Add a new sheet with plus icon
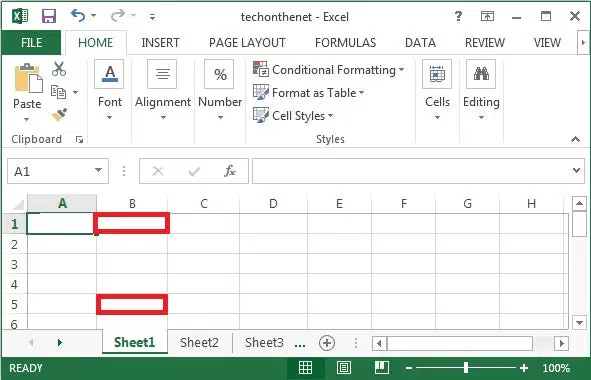This screenshot has height=380, width=591. click(x=327, y=343)
